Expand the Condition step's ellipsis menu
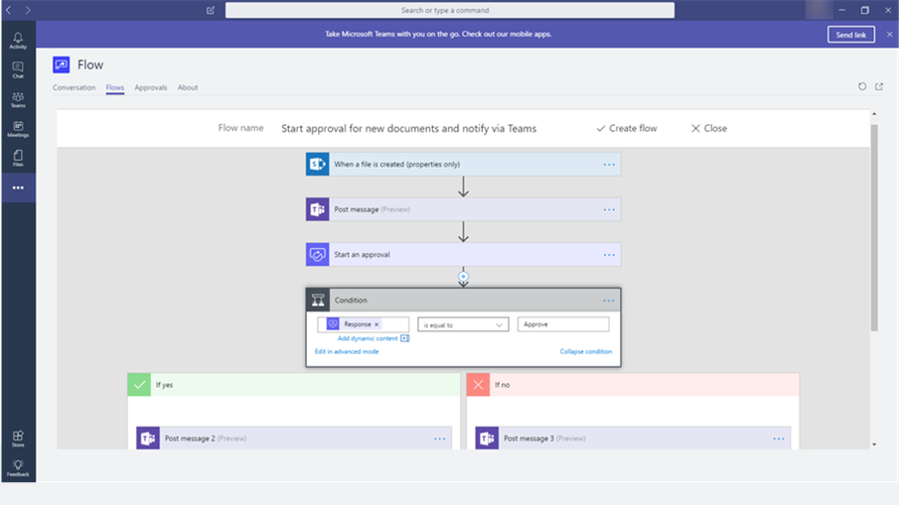The height and width of the screenshot is (505, 899). click(608, 300)
